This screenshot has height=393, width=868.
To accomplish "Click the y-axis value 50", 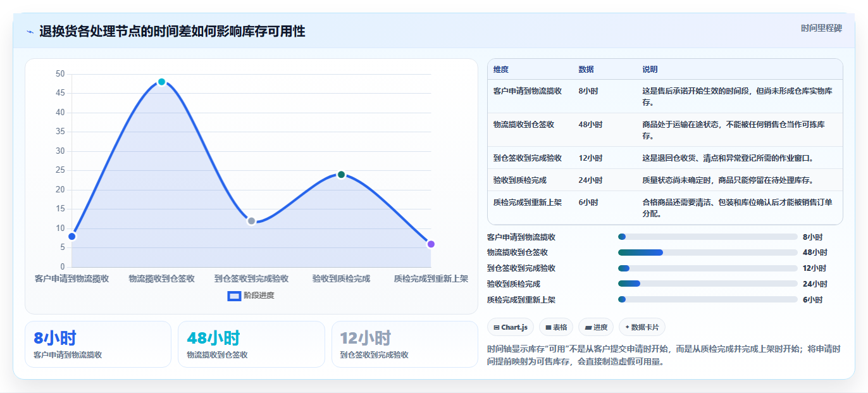I will [x=60, y=74].
